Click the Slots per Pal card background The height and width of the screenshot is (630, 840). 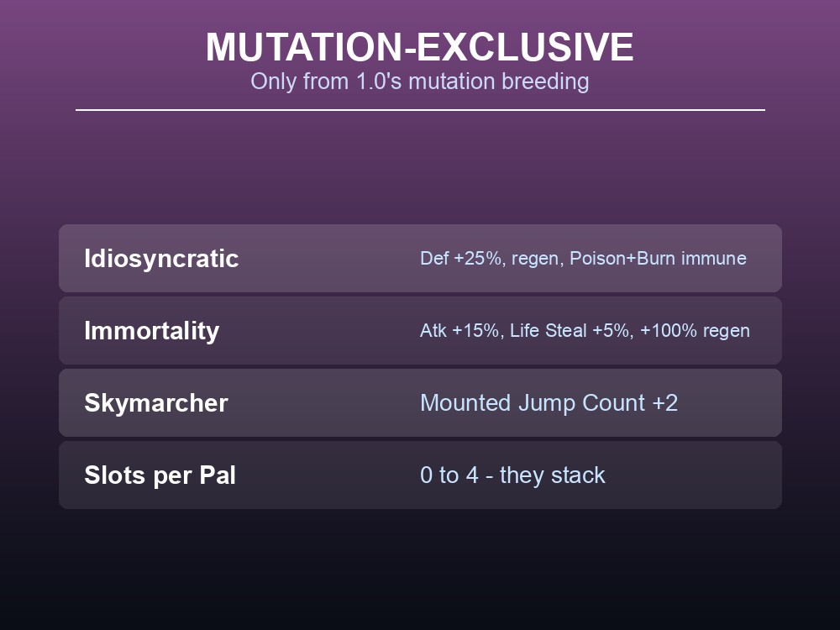[420, 475]
